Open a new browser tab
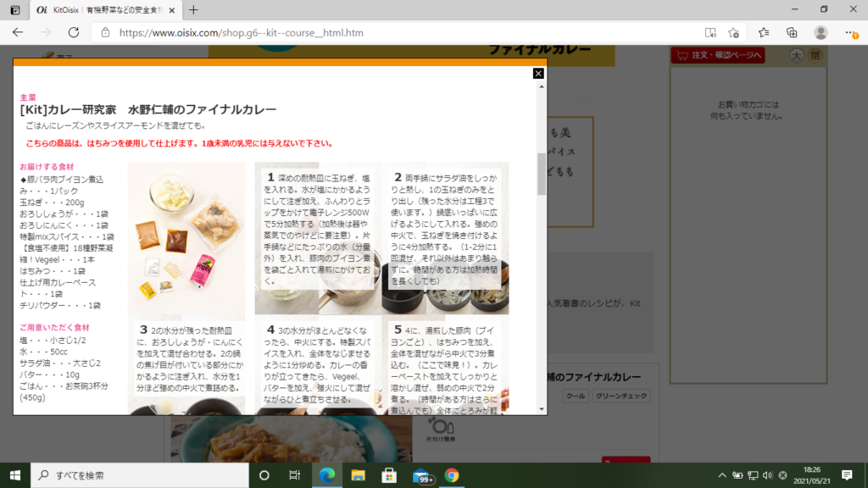 (193, 10)
